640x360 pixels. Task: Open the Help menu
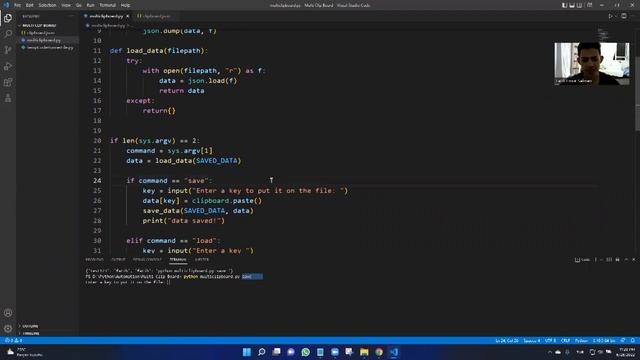click(x=125, y=5)
